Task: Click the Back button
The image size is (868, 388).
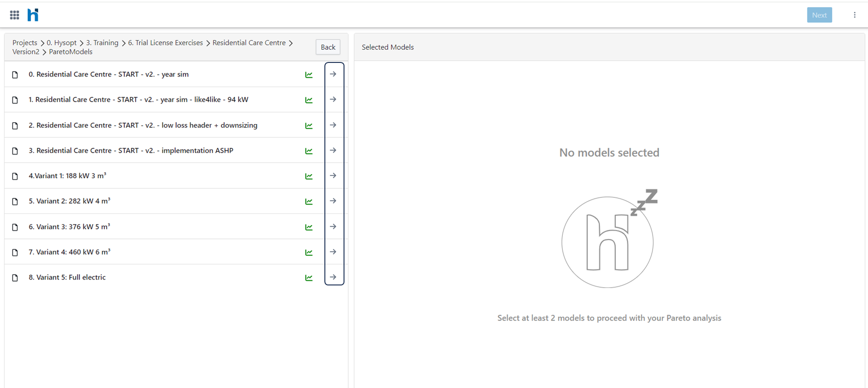Action: (x=328, y=47)
